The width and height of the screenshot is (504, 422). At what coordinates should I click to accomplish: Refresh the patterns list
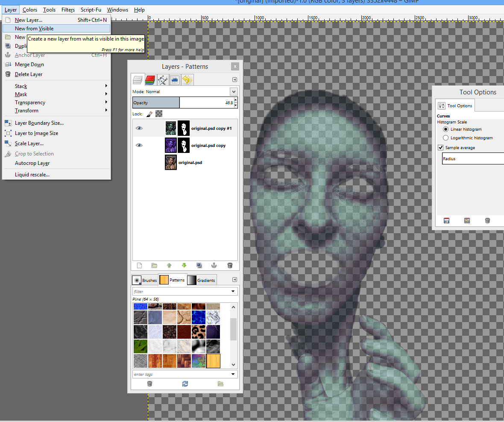pyautogui.click(x=185, y=384)
